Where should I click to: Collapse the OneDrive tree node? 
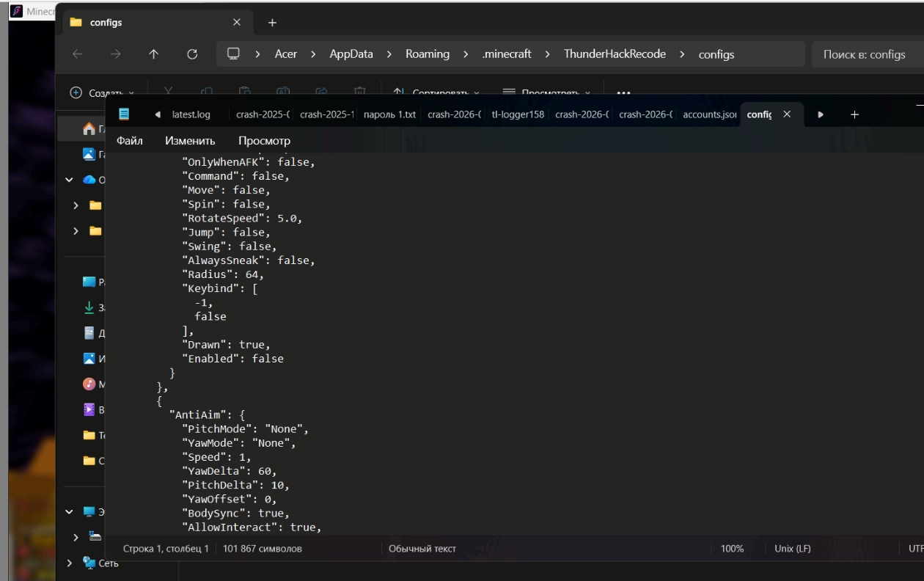70,180
